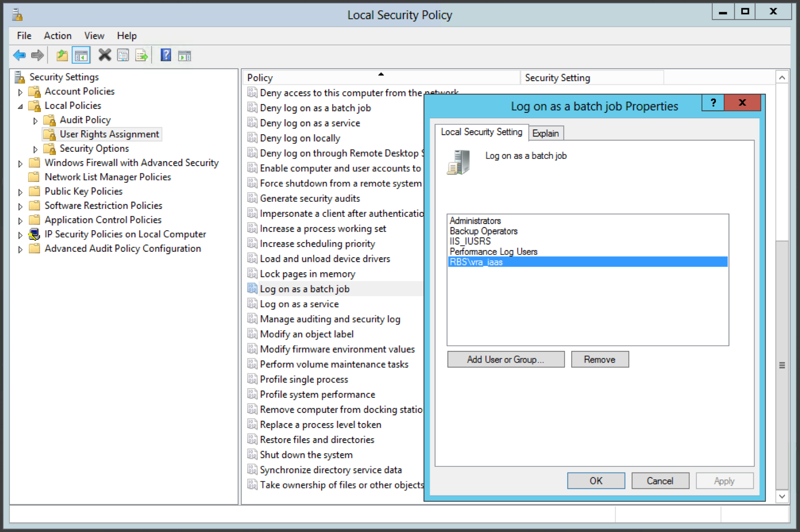Screen dimensions: 800x532
Task: Expand Advanced Audit Policy Configuration node
Action: click(x=20, y=249)
